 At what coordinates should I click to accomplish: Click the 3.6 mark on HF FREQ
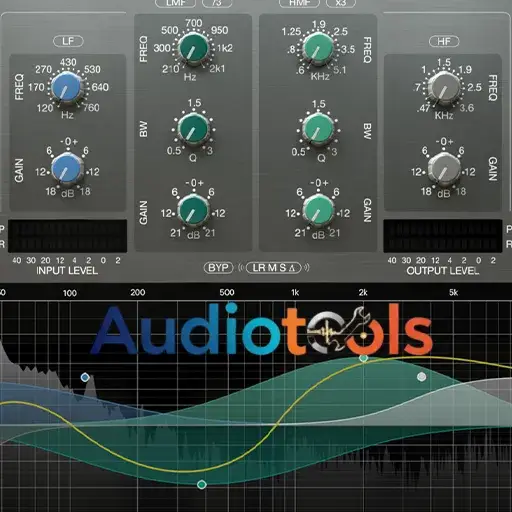(467, 108)
